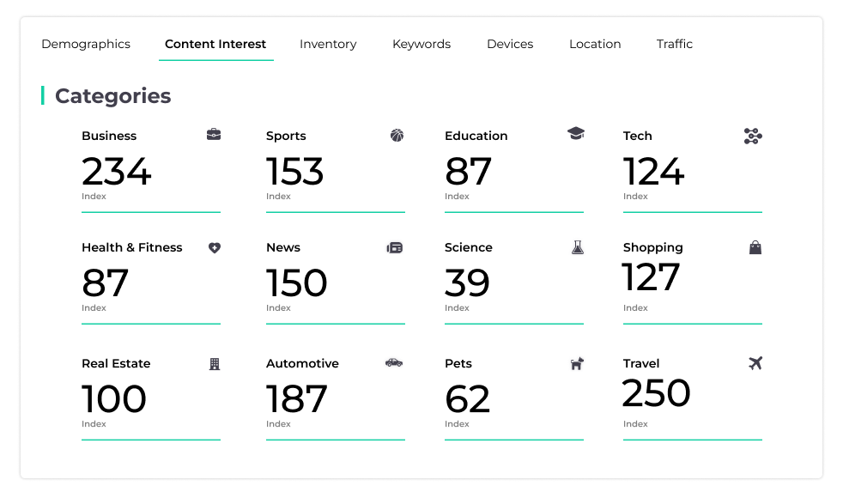The height and width of the screenshot is (504, 843).
Task: Click the Science flask icon
Action: coord(578,247)
